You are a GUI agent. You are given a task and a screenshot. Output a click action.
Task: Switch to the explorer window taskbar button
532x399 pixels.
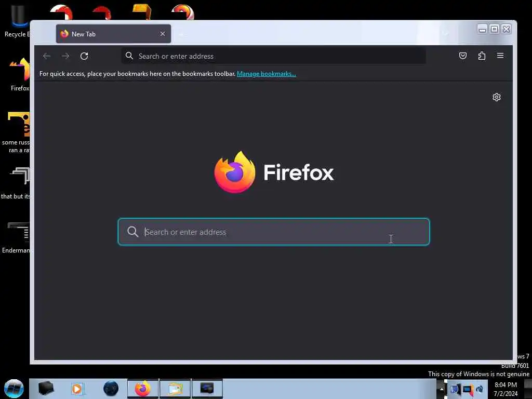click(x=175, y=389)
